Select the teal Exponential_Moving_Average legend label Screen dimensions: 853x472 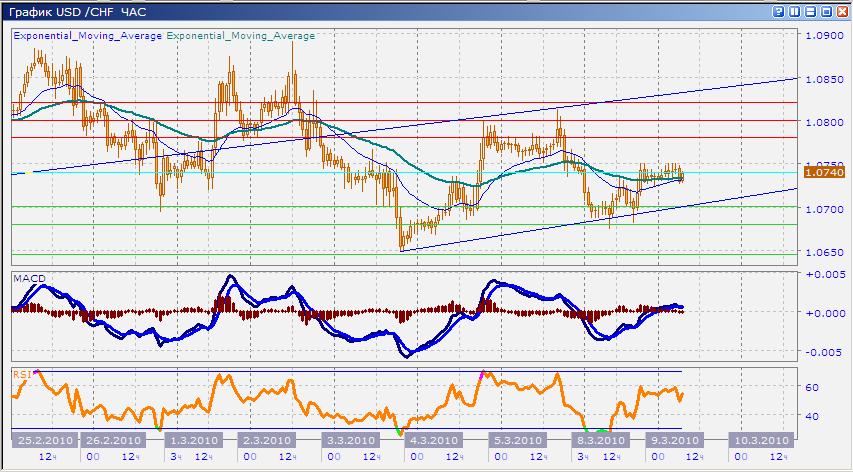240,36
